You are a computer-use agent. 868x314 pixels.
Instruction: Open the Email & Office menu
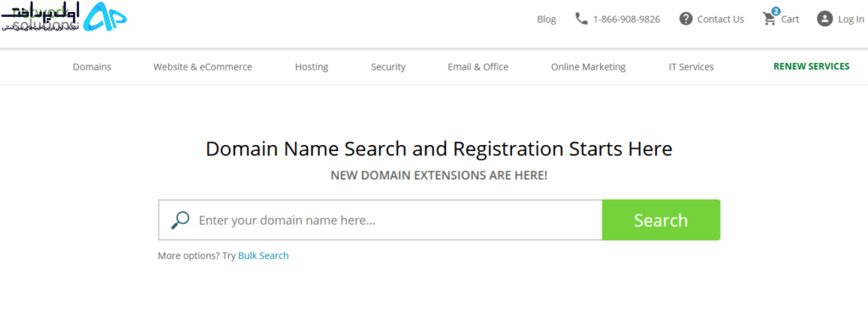(478, 67)
